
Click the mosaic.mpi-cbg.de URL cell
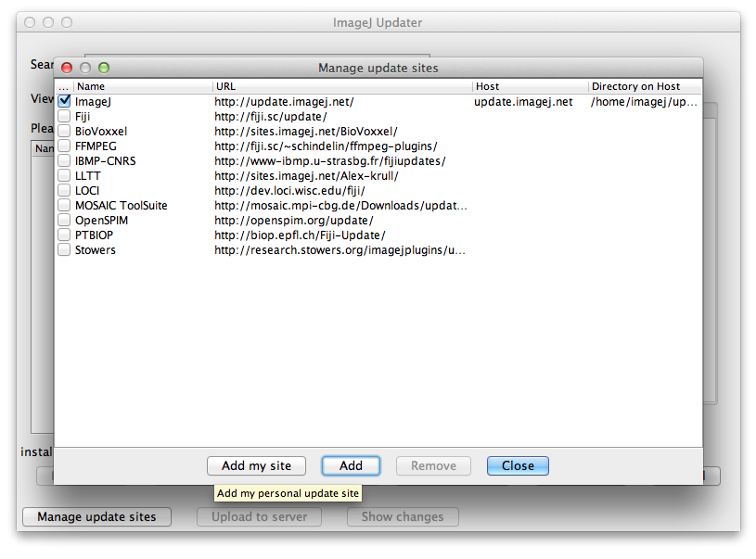pyautogui.click(x=340, y=206)
